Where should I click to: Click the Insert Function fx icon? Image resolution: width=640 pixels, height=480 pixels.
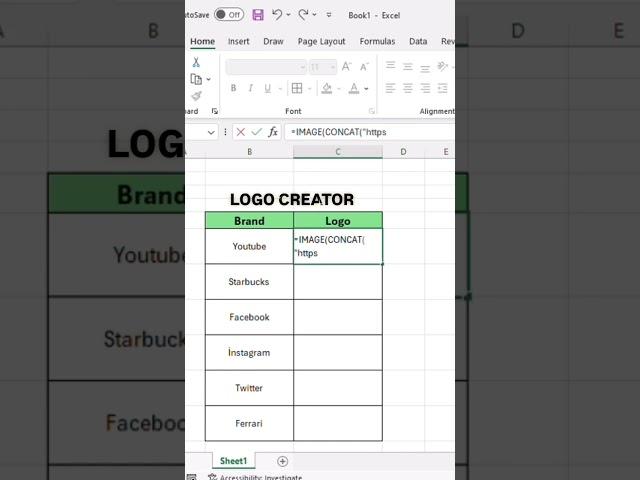click(x=273, y=132)
